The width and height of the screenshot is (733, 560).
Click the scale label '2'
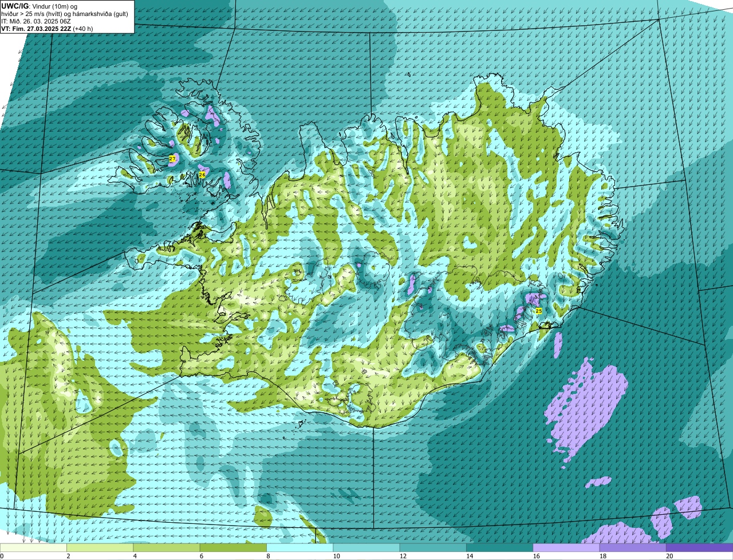(x=68, y=556)
